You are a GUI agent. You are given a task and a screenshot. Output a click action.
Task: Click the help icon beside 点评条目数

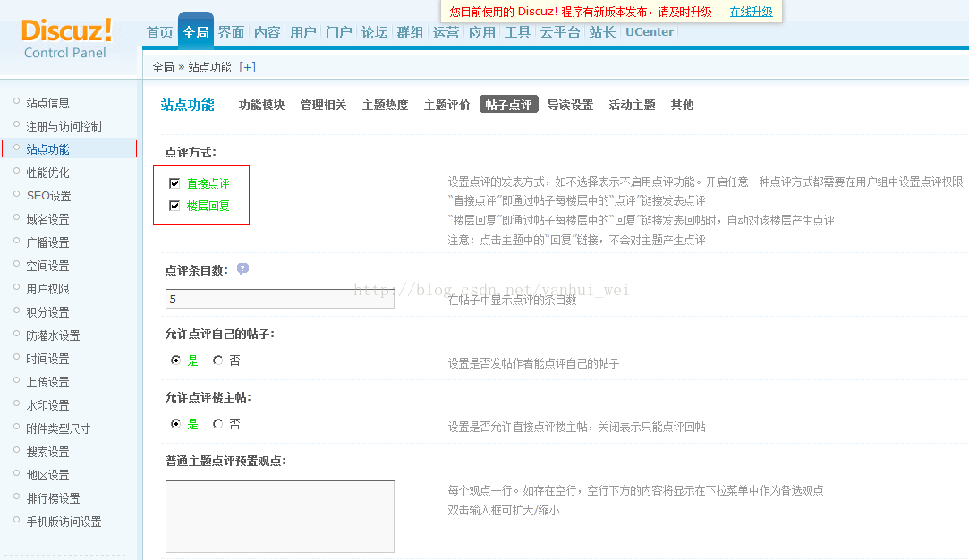242,268
